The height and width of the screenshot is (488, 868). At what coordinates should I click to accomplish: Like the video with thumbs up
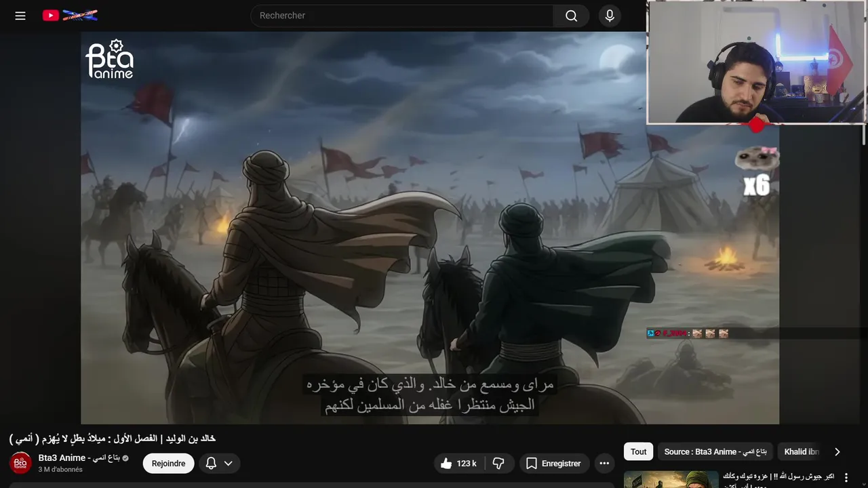tap(458, 464)
